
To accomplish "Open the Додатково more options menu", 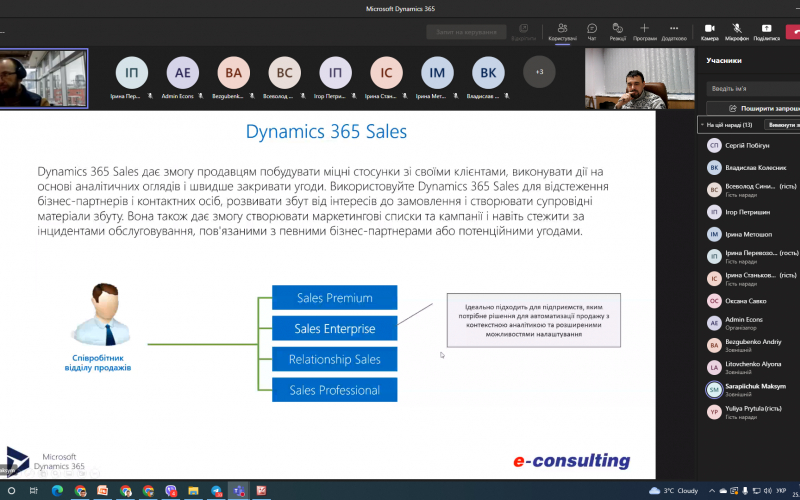I will click(x=674, y=32).
